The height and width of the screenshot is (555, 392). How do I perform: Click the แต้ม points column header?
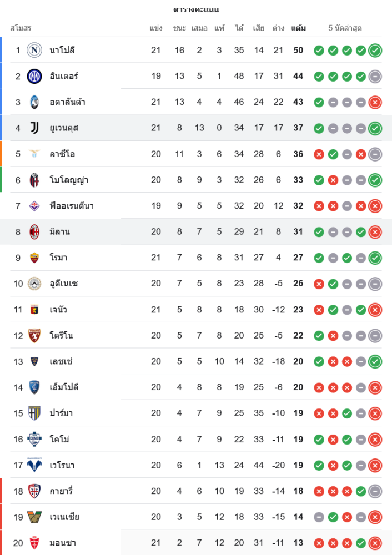(x=298, y=28)
